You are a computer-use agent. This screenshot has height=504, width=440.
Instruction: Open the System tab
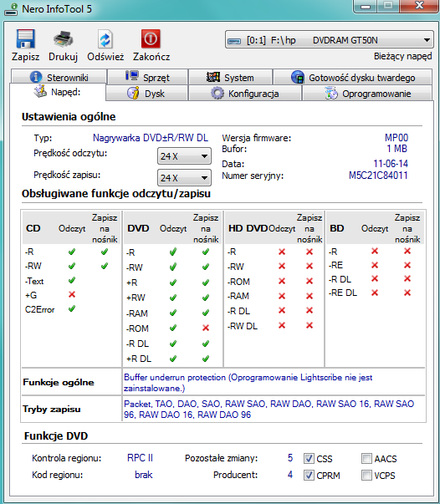click(x=230, y=77)
